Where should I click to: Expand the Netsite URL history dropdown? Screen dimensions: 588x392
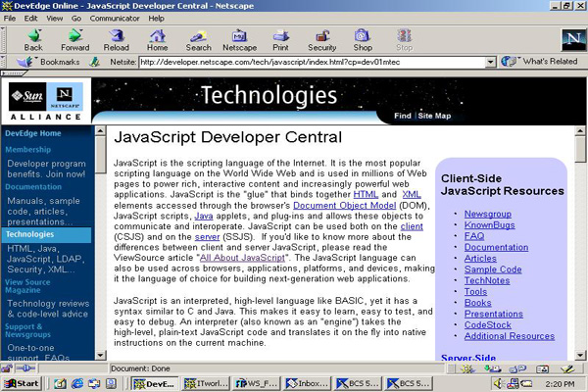pos(491,62)
